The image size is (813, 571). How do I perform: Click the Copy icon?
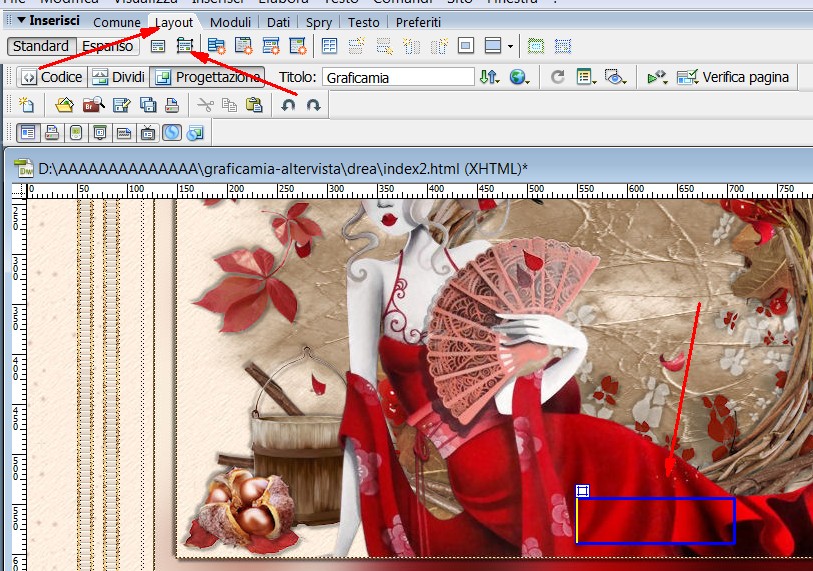pyautogui.click(x=229, y=105)
